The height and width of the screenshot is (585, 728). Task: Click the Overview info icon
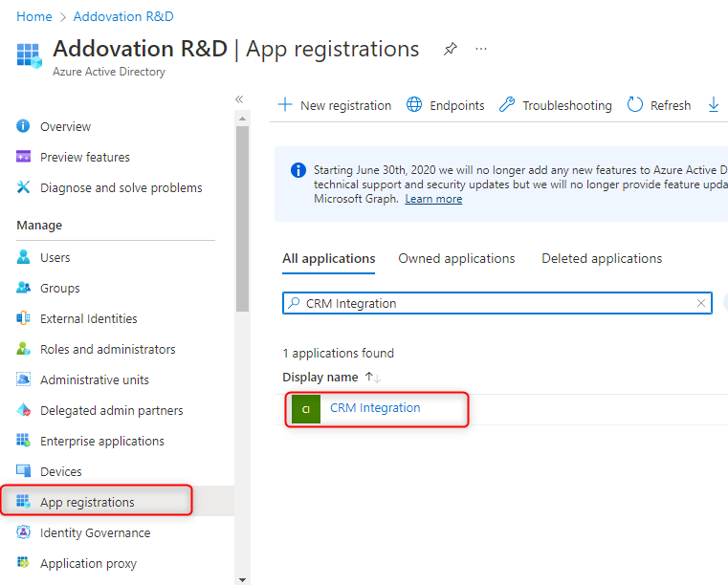[x=23, y=126]
